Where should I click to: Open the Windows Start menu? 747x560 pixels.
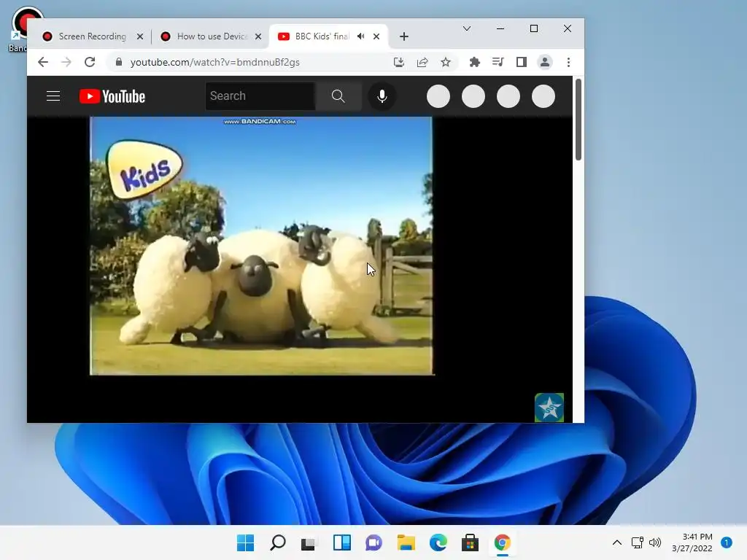245,542
